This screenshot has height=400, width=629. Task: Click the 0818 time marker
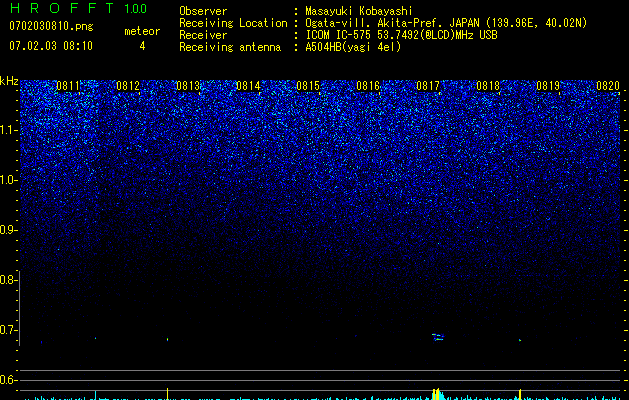(x=488, y=86)
